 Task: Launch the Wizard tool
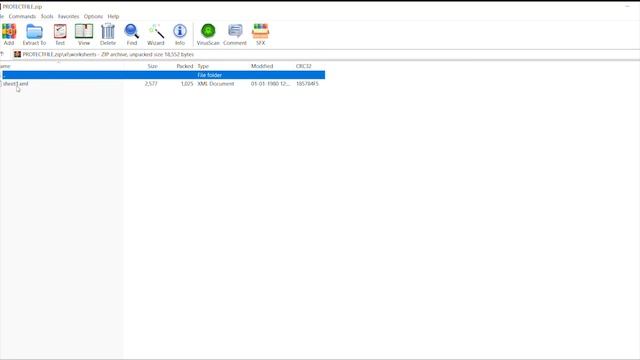tap(156, 34)
